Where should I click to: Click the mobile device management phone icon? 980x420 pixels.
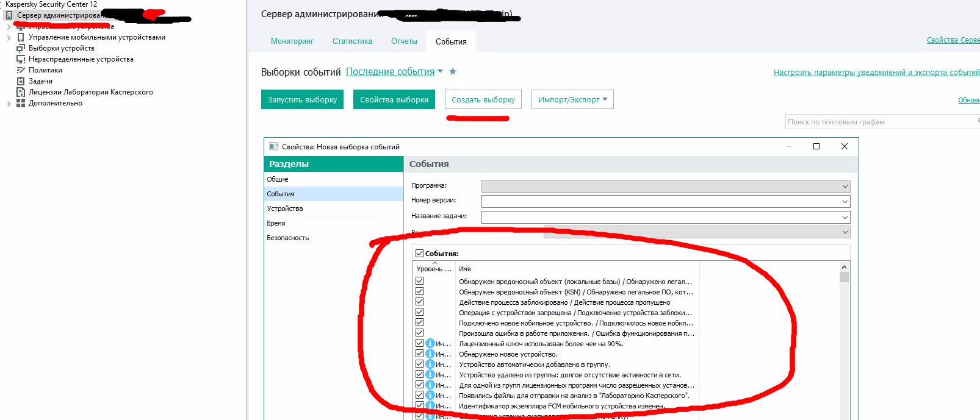pyautogui.click(x=21, y=37)
